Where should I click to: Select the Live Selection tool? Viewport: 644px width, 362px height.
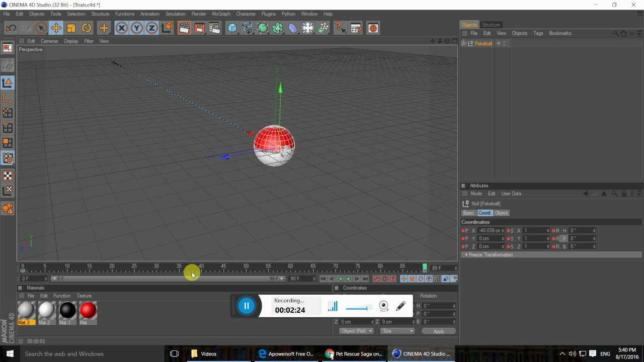pos(41,28)
